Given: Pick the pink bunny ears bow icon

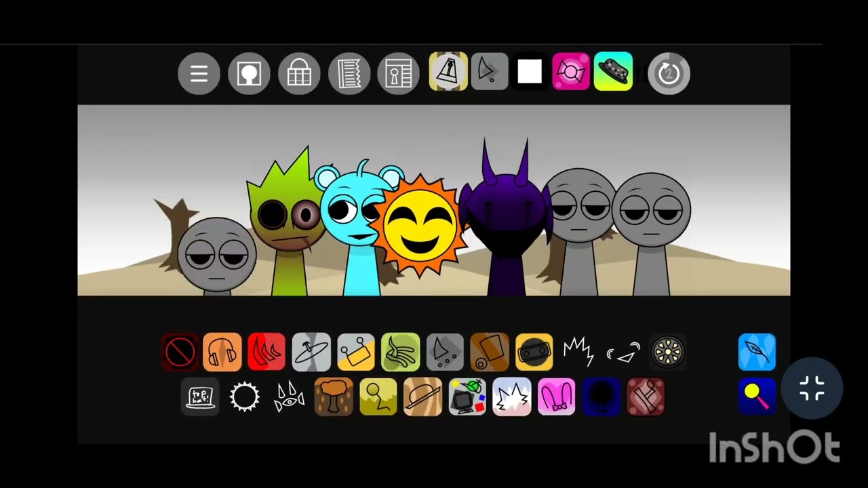Looking at the screenshot, I should click(556, 396).
